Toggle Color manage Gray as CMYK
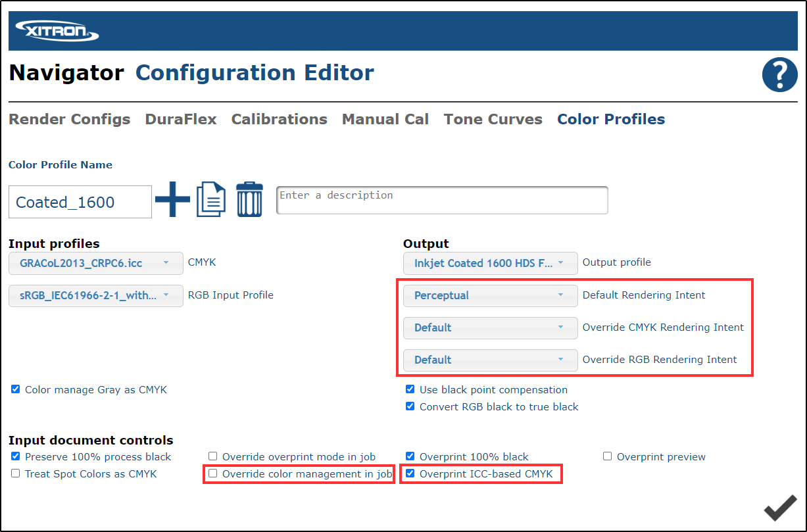The width and height of the screenshot is (807, 532). 16,389
